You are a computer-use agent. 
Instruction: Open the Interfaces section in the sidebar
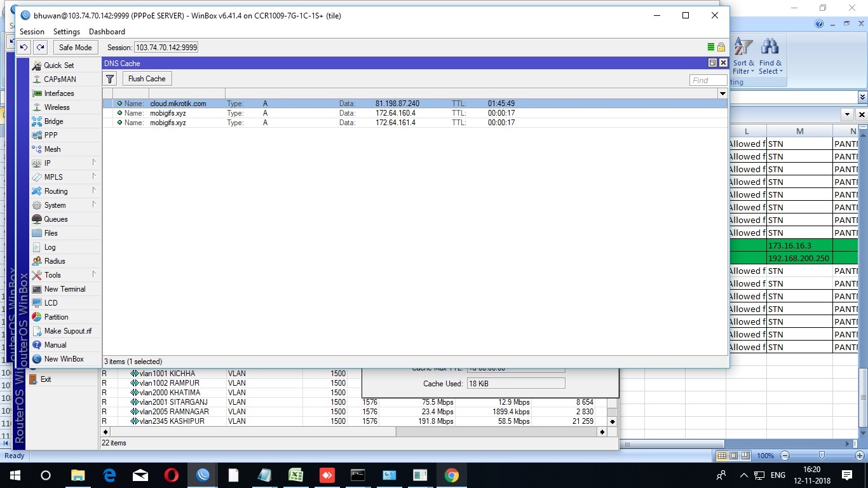[x=59, y=93]
